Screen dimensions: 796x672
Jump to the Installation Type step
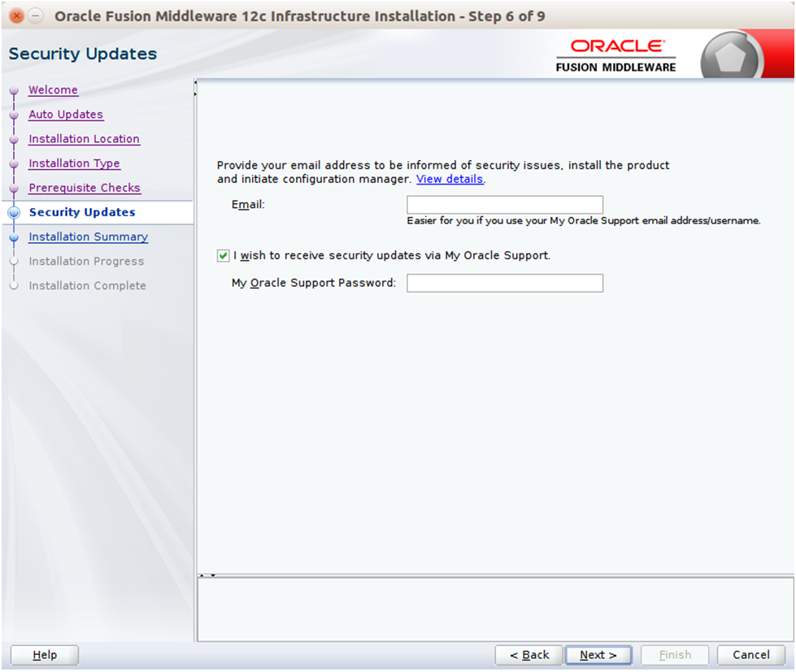[74, 163]
